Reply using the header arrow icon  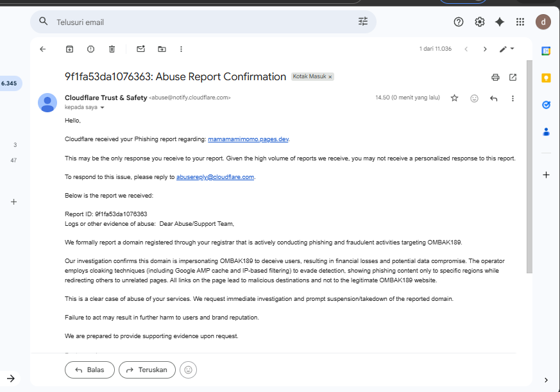(493, 98)
